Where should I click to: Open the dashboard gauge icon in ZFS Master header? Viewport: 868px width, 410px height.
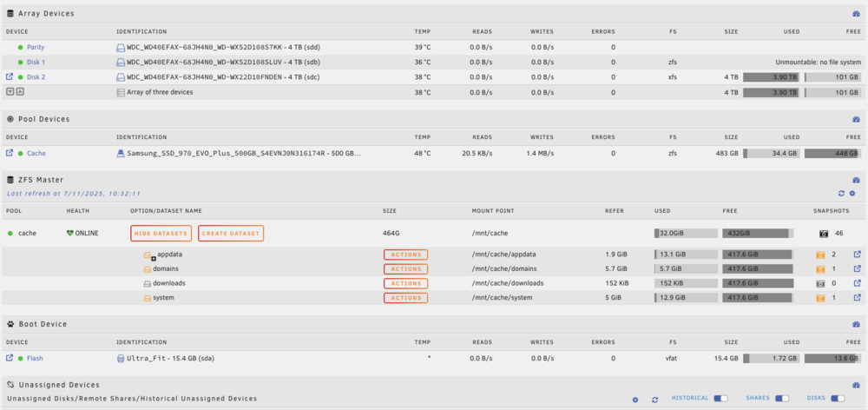click(856, 180)
